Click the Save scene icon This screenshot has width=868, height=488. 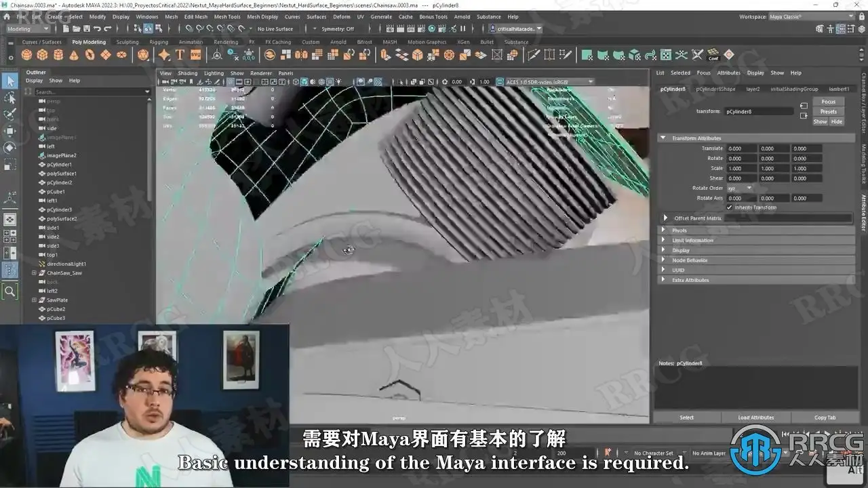(x=85, y=29)
